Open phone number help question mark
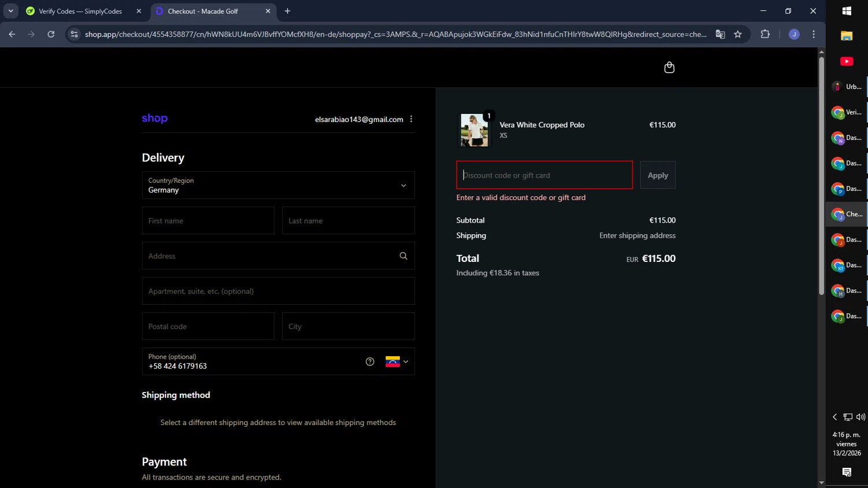 pos(370,362)
